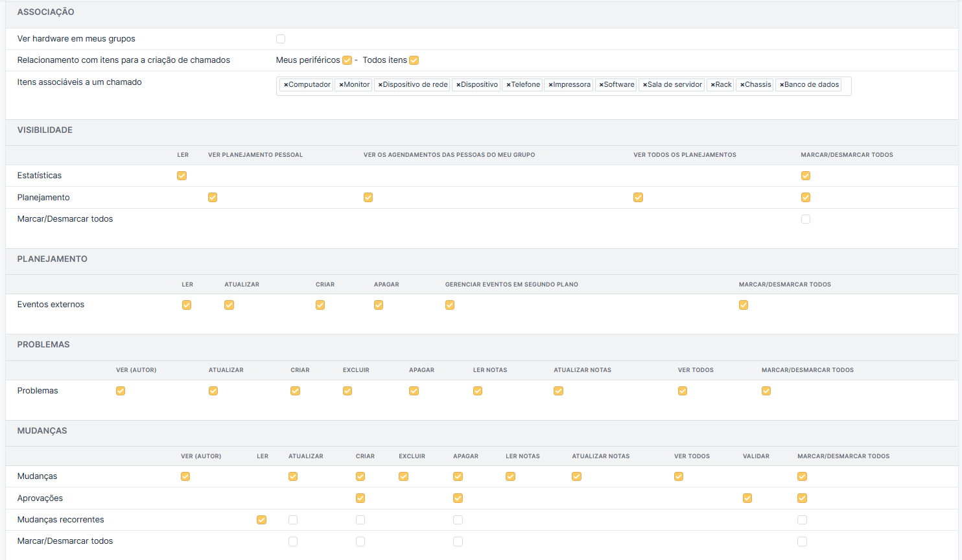The width and height of the screenshot is (962, 560).
Task: Remove Sala de servidor tag with its ×
Action: (x=645, y=85)
